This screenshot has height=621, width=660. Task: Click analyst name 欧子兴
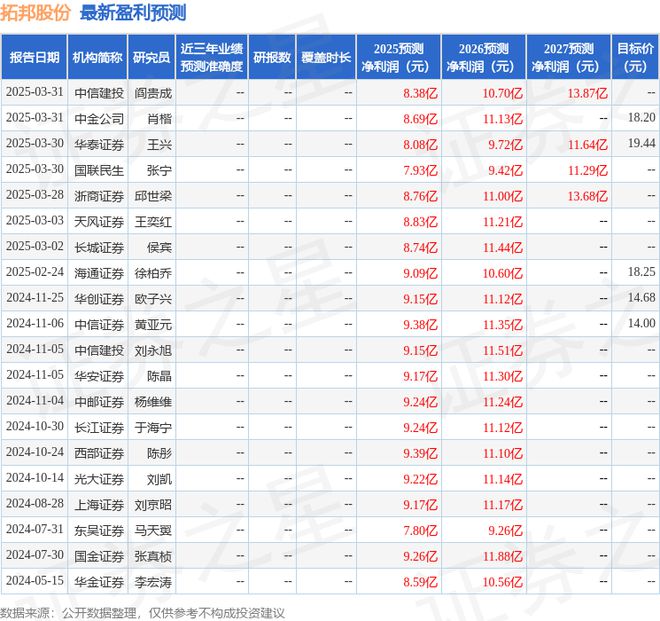(x=153, y=299)
